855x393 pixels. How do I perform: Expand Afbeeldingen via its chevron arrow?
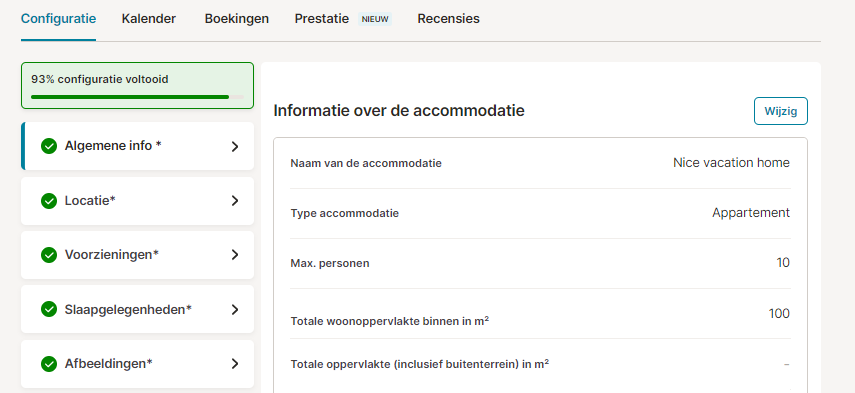235,364
